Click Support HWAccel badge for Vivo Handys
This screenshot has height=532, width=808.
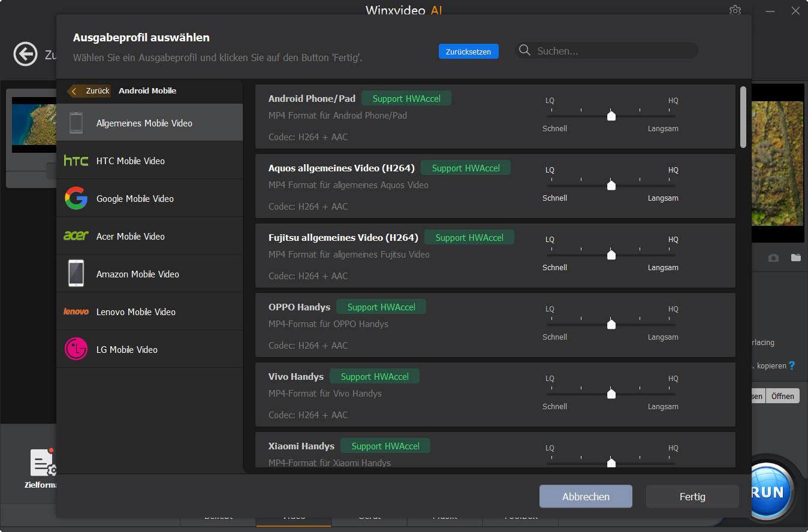click(x=375, y=376)
